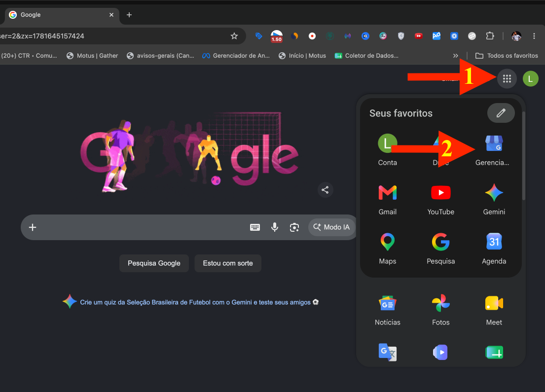
Task: Click the Estou com sorte button
Action: point(228,263)
